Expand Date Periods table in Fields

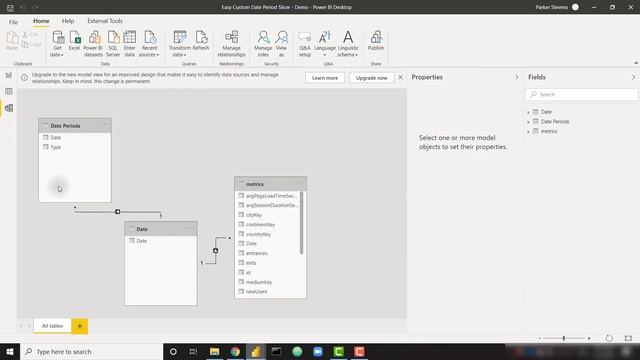click(x=528, y=122)
